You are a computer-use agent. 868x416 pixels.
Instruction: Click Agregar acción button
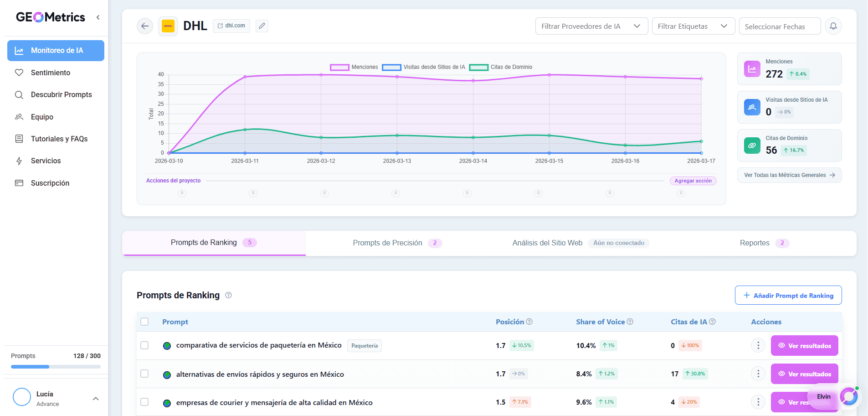tap(693, 181)
